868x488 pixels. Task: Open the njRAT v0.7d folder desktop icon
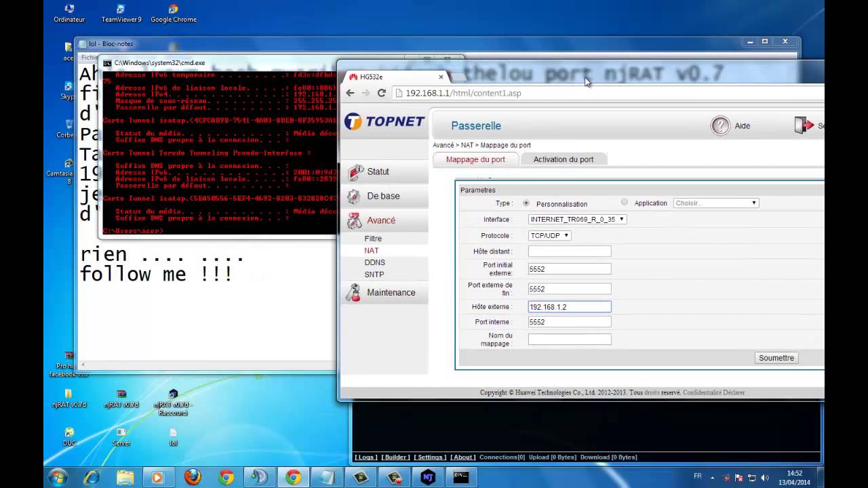click(69, 399)
